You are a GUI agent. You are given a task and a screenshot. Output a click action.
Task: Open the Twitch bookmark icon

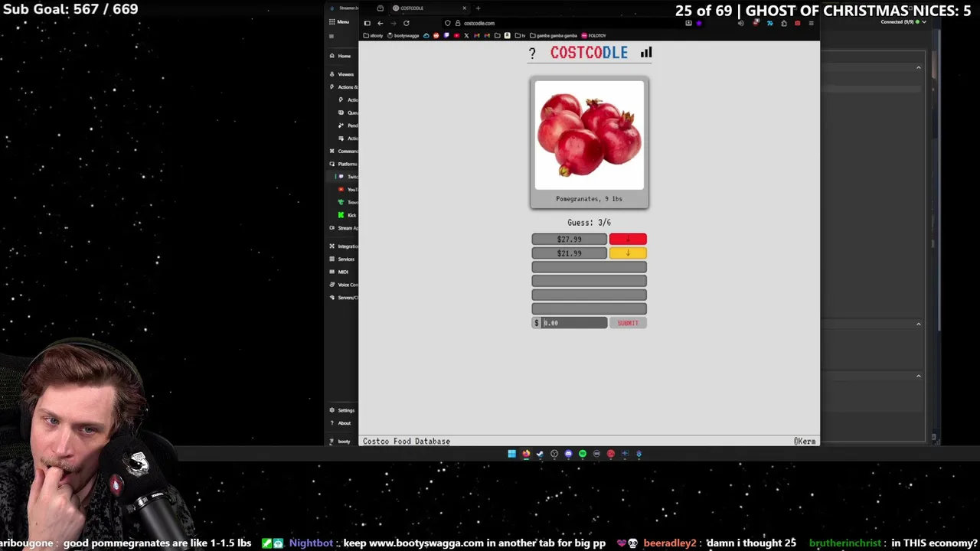tap(446, 35)
